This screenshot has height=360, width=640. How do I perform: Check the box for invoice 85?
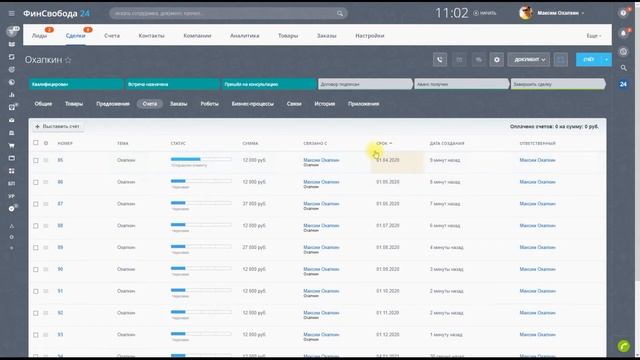pyautogui.click(x=36, y=160)
